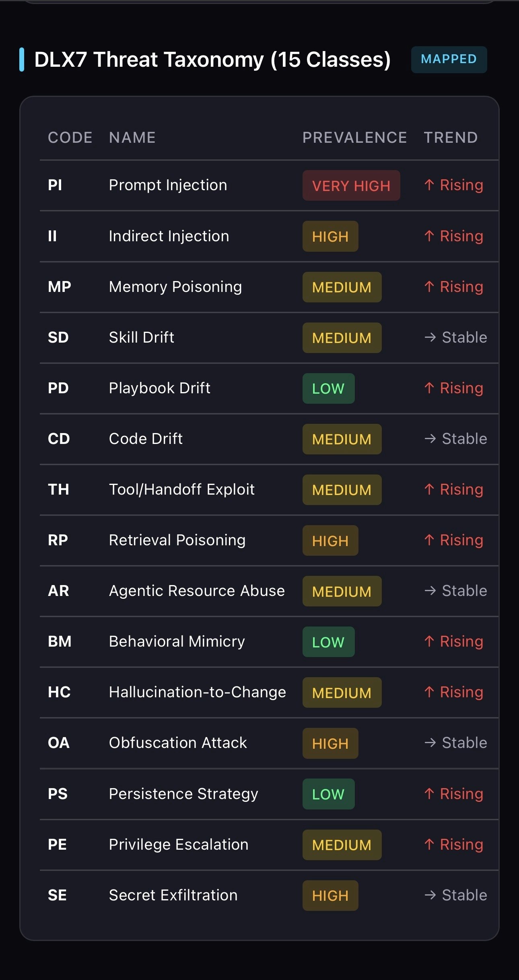This screenshot has height=980, width=519.
Task: Toggle the LOW badge on Playbook Drift
Action: coord(328,388)
